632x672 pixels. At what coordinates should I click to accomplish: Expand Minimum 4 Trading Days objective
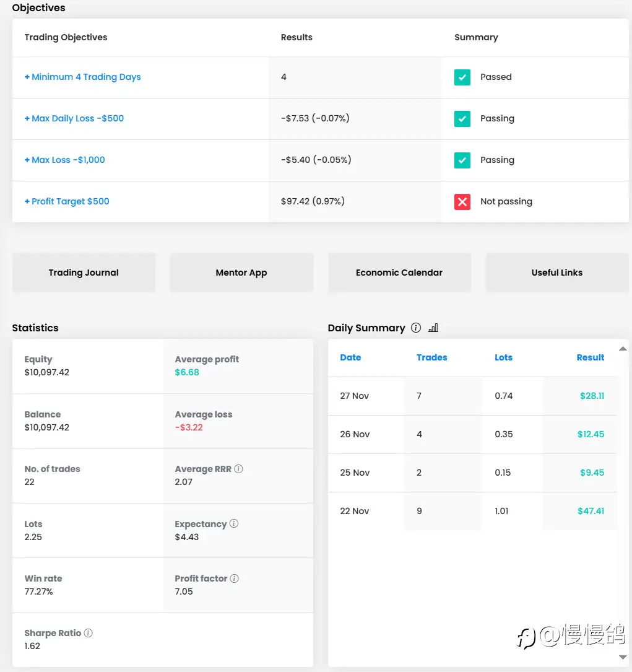point(83,77)
